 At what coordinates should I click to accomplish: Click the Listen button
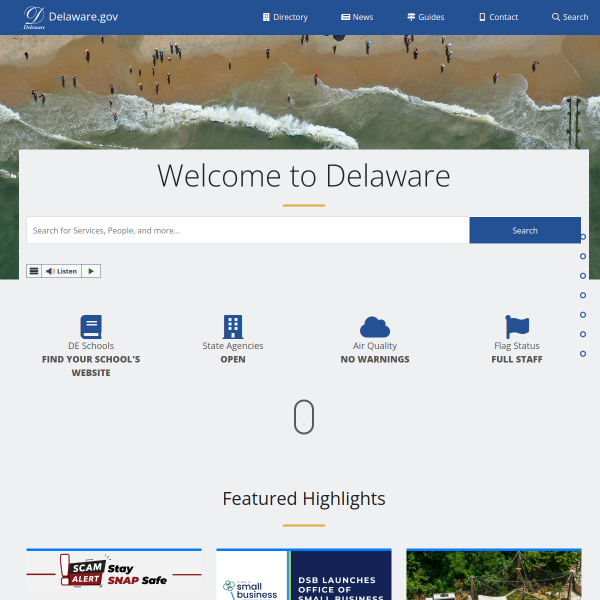[61, 271]
